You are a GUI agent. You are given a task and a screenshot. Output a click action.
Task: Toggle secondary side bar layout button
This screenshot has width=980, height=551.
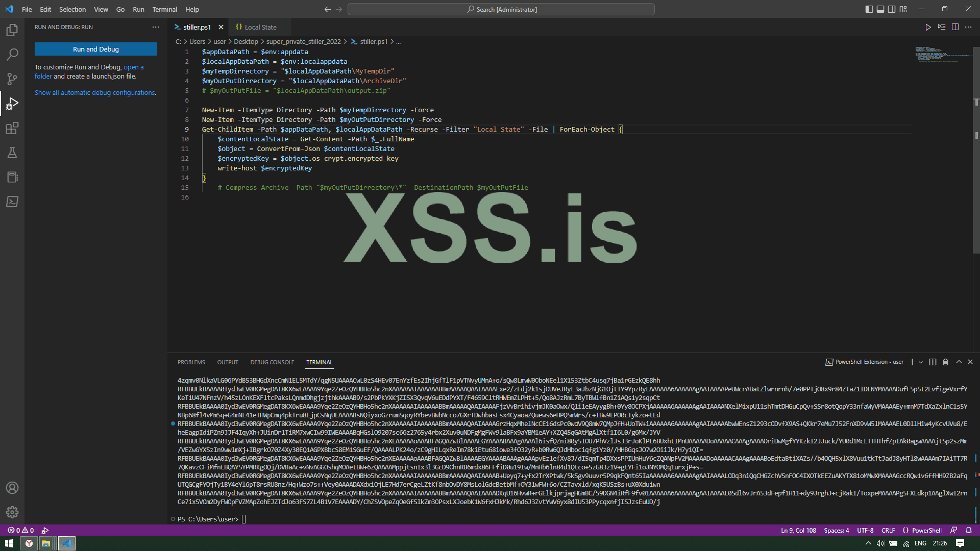[x=892, y=9]
